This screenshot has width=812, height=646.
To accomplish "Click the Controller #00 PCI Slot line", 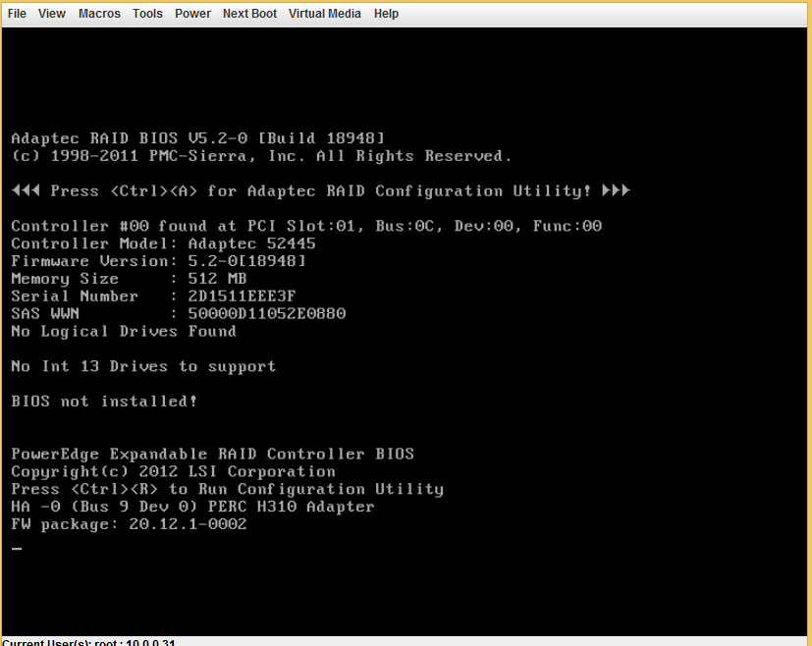I will 306,226.
